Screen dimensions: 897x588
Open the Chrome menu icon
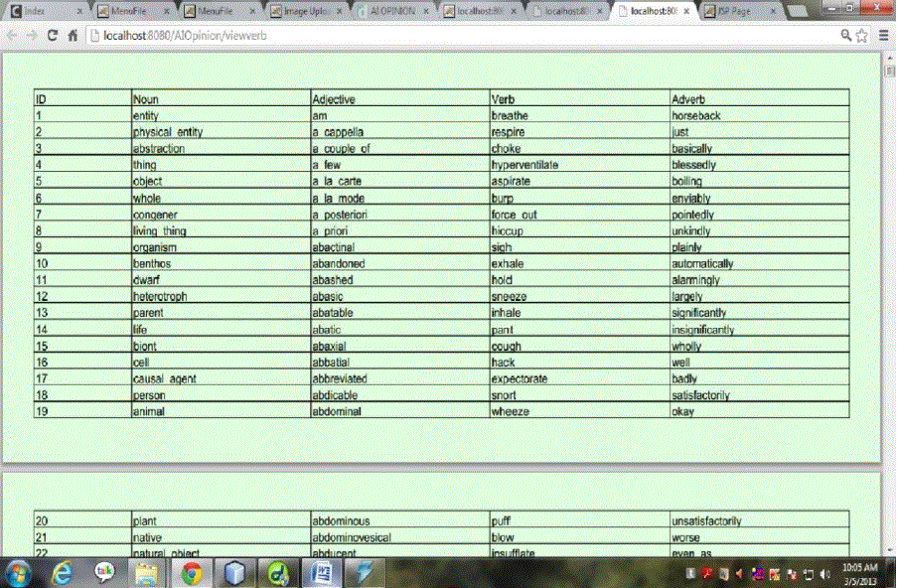coord(883,35)
